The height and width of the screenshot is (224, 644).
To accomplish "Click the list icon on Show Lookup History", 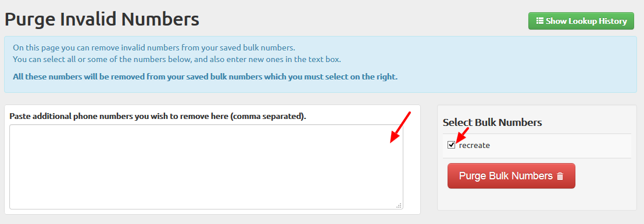I will (x=540, y=21).
